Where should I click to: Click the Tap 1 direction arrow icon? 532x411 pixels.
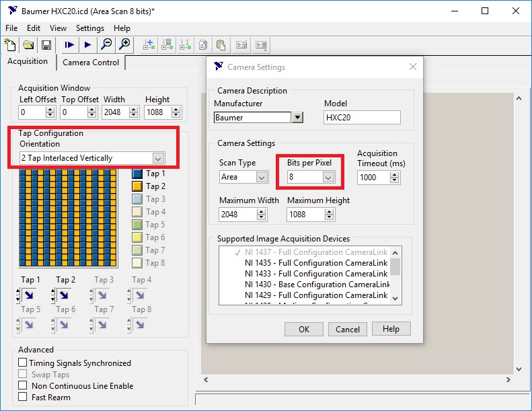click(29, 295)
